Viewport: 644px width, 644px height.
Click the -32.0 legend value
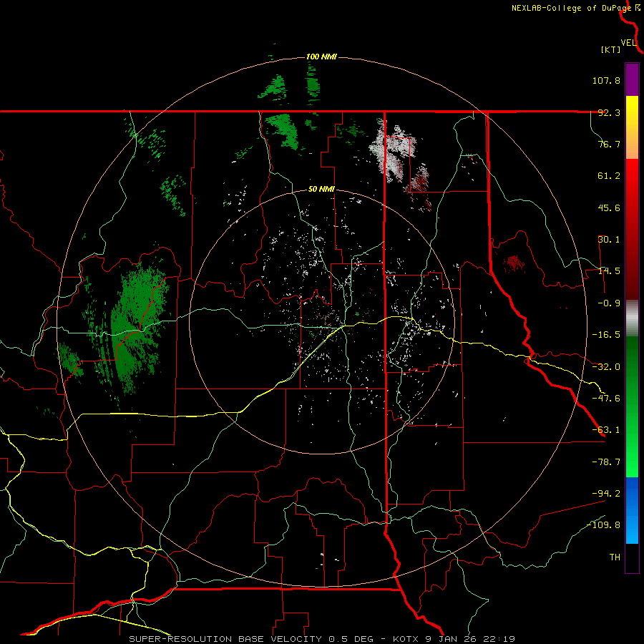pyautogui.click(x=606, y=367)
